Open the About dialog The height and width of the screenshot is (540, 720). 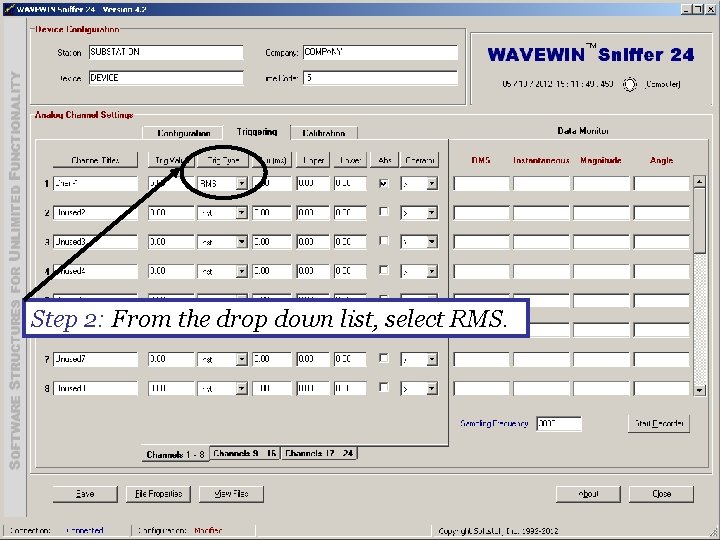tap(588, 494)
